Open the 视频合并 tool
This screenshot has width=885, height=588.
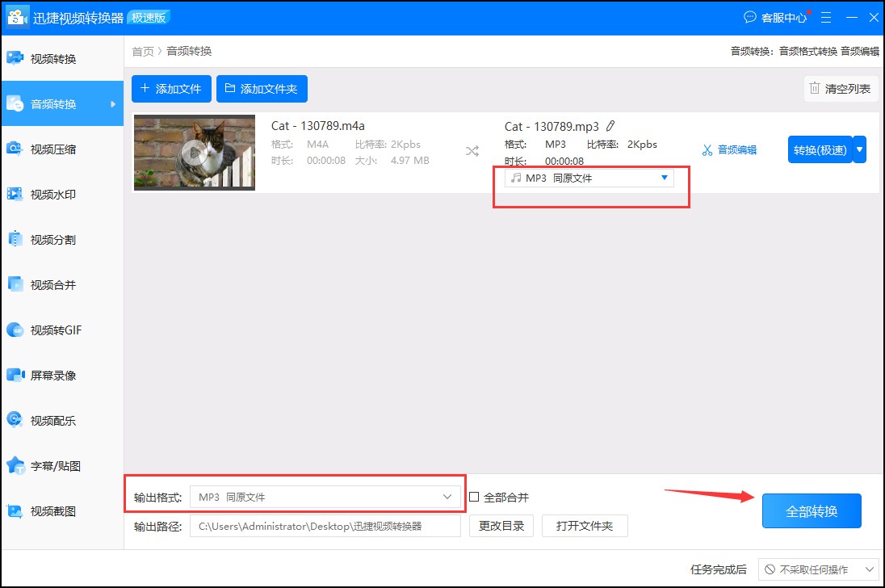click(48, 284)
